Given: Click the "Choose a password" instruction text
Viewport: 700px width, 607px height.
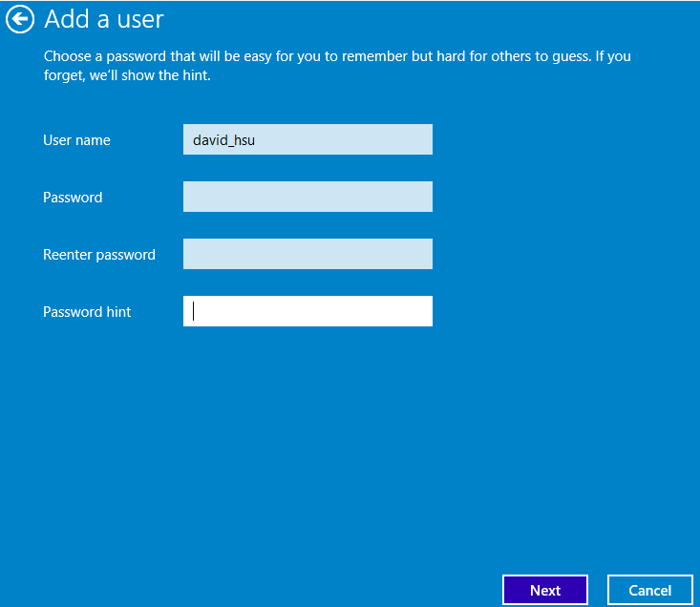Looking at the screenshot, I should [337, 66].
